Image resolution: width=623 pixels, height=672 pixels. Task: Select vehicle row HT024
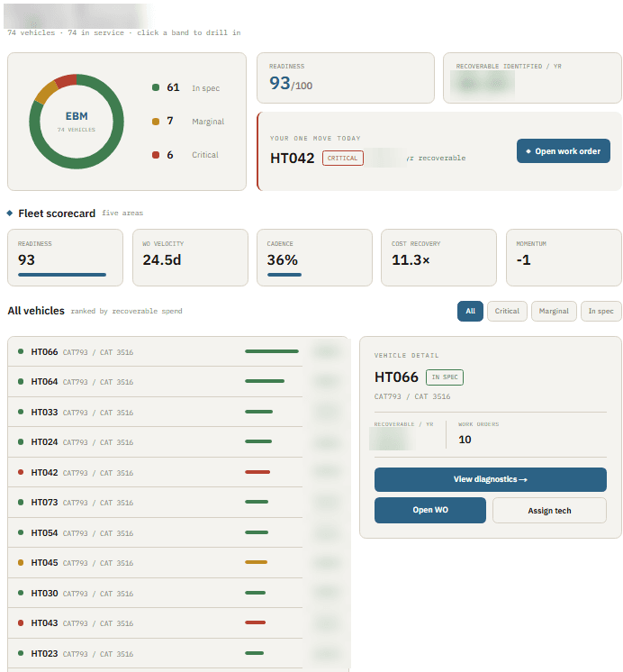(178, 442)
